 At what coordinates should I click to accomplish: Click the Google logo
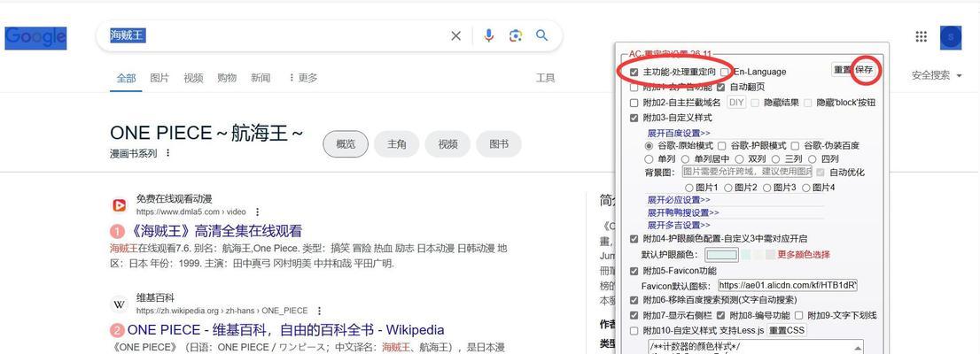35,37
